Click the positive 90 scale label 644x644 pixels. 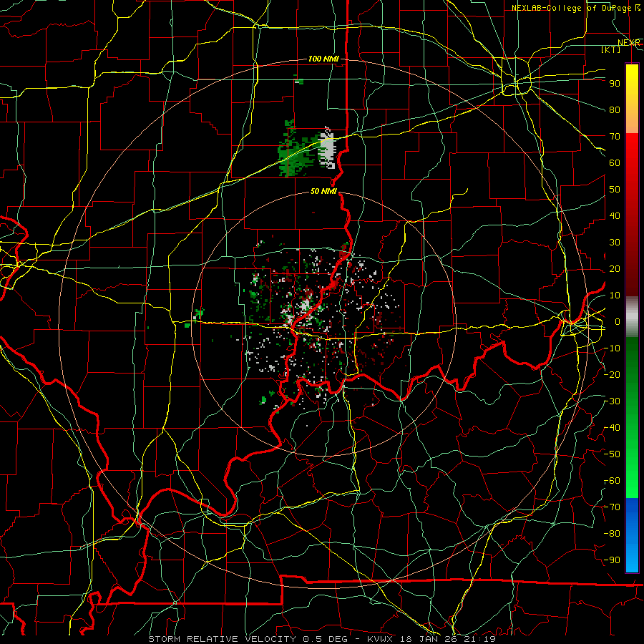[615, 84]
